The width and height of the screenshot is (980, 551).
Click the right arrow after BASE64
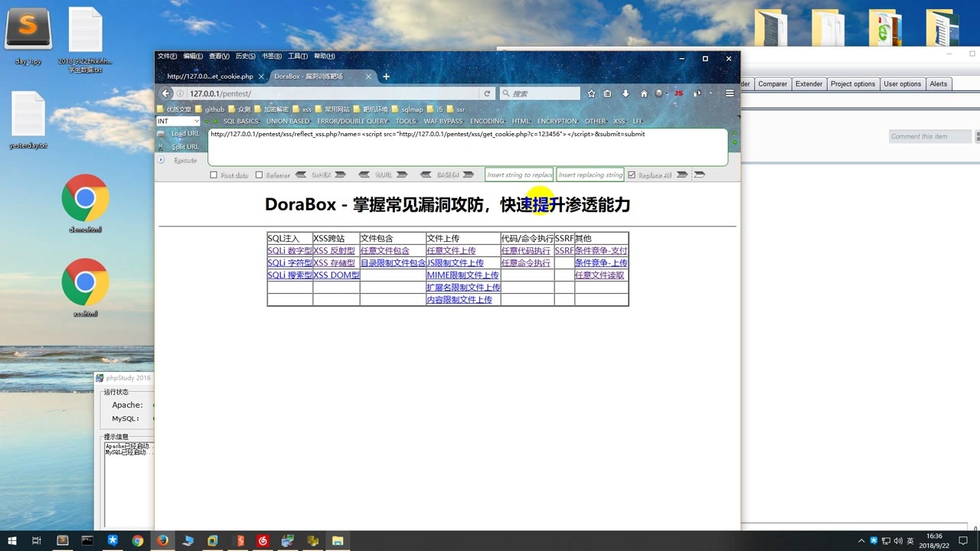coord(468,175)
